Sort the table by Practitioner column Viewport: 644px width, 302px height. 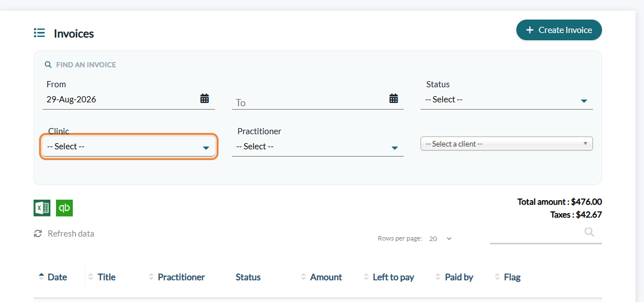176,277
